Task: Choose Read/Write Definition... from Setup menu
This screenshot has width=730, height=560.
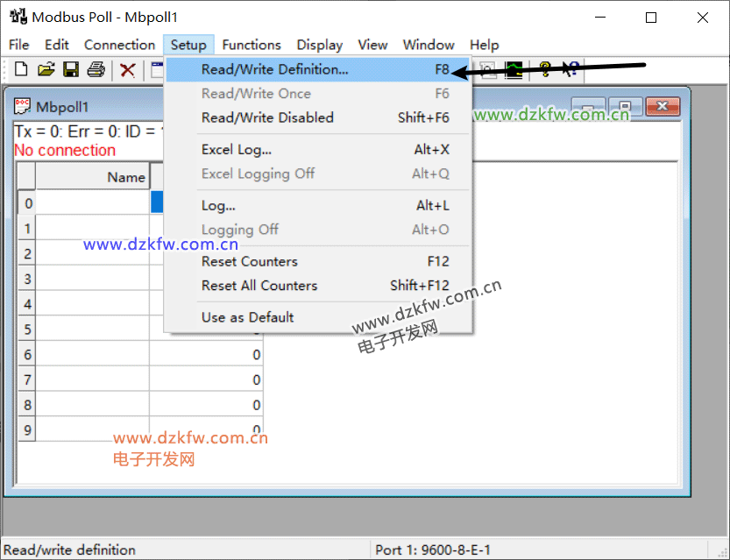Action: tap(274, 69)
